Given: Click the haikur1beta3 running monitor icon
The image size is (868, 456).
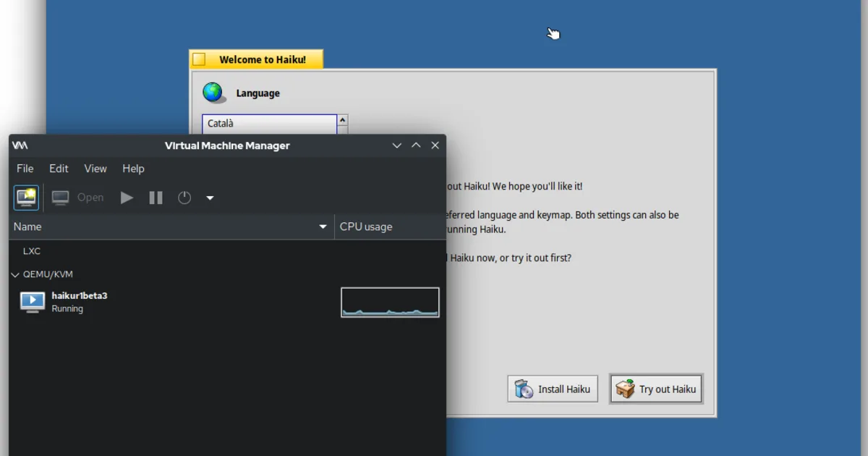Looking at the screenshot, I should pyautogui.click(x=33, y=302).
